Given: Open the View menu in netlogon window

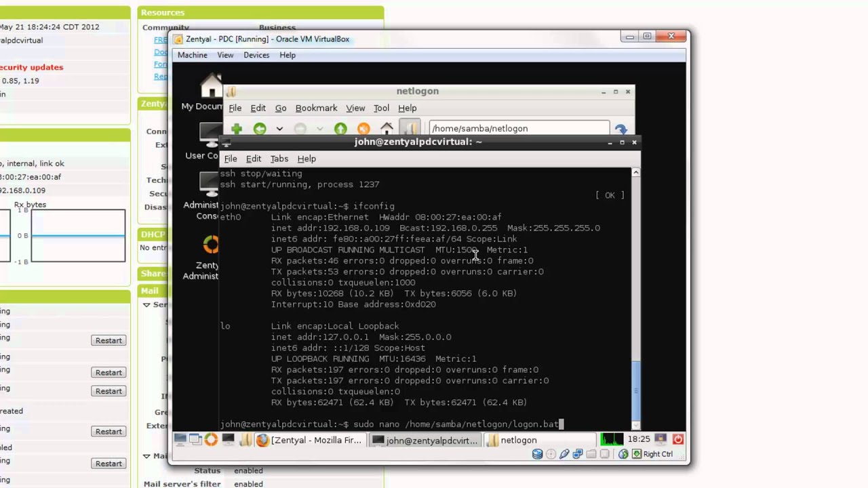Looking at the screenshot, I should point(355,108).
